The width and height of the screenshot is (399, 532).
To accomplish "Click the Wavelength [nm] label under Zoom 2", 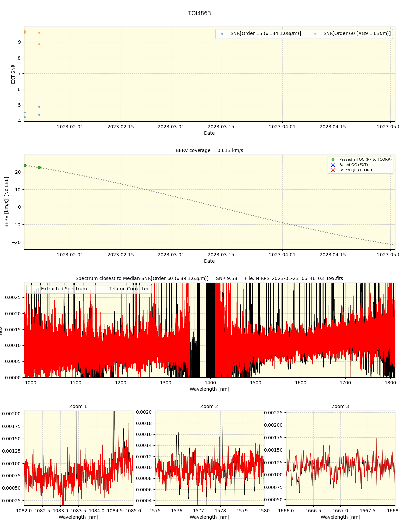I will click(209, 517).
